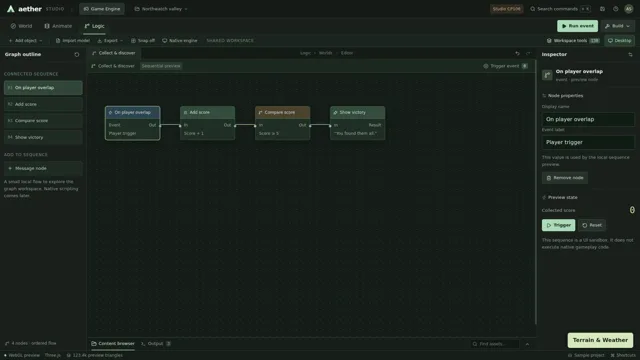Click Import model in the toolbar
The height and width of the screenshot is (360, 640).
(73, 40)
